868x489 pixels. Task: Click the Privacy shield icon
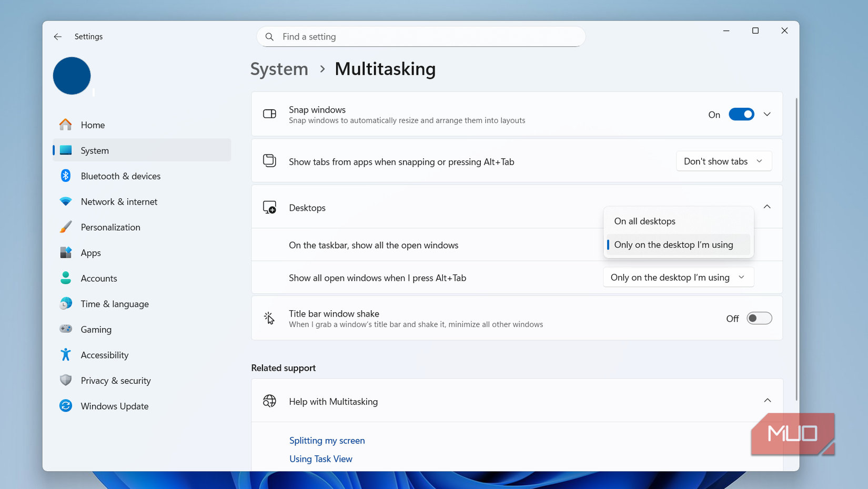point(66,380)
